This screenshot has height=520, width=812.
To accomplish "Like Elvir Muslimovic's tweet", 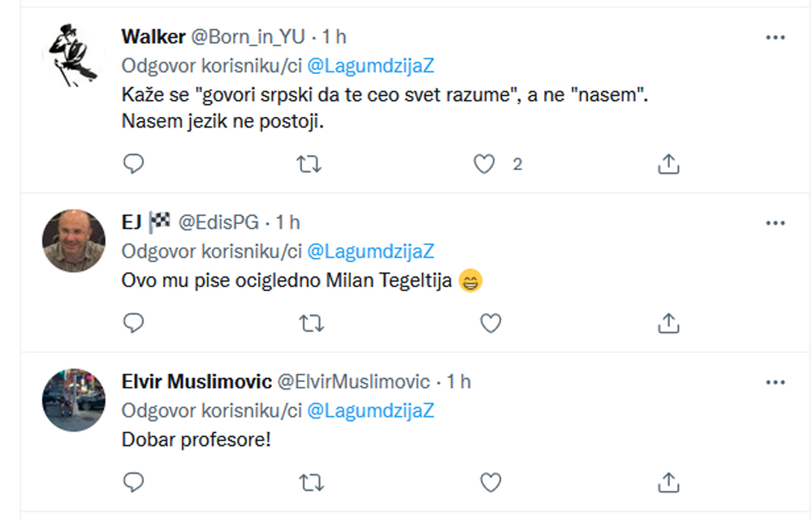I will [x=490, y=483].
